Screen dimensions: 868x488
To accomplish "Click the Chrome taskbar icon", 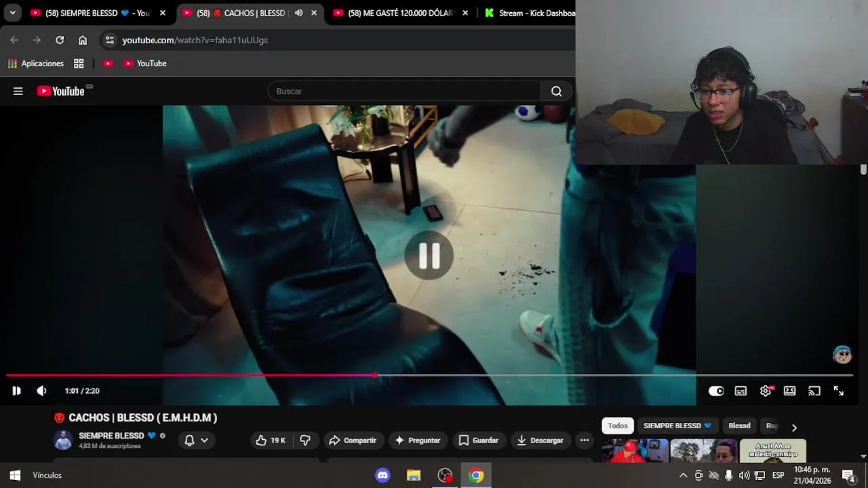I will click(x=476, y=475).
